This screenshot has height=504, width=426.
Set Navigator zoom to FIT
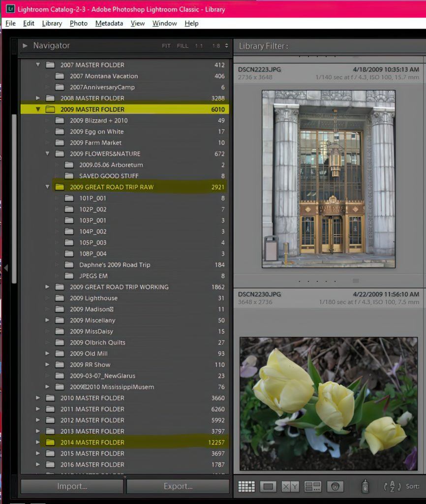click(x=166, y=46)
